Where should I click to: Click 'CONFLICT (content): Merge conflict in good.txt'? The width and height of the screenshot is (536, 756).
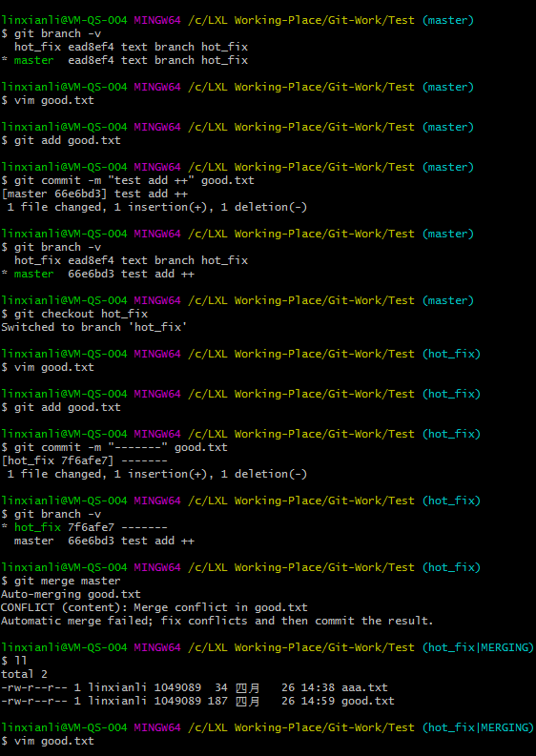point(155,607)
